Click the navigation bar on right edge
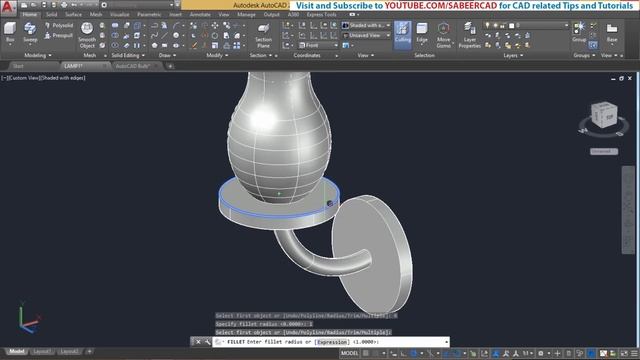The width and height of the screenshot is (640, 360). [x=628, y=210]
